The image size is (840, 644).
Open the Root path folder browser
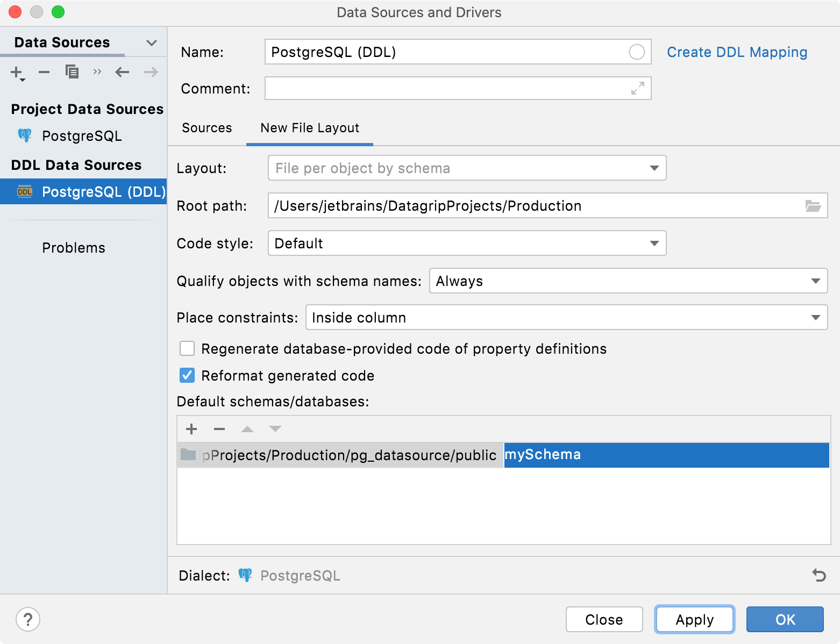point(814,205)
